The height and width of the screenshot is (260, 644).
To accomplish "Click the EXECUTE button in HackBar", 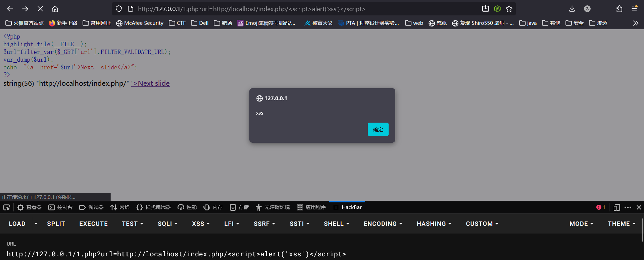I will click(x=93, y=223).
